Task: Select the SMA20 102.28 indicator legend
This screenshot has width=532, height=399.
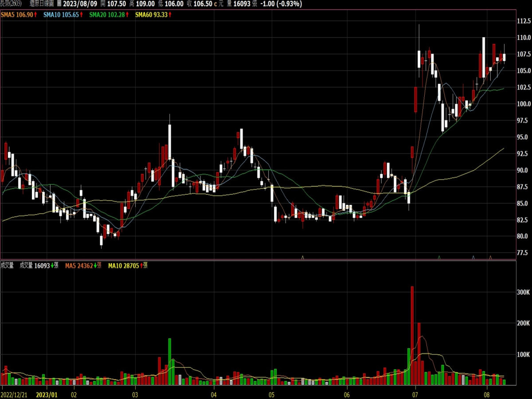Action: [x=110, y=15]
